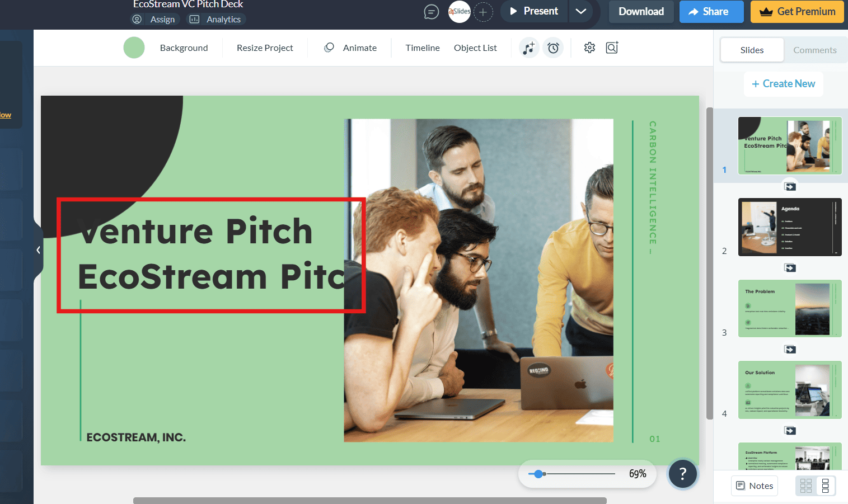Click the 24Slides collaborator avatar
848x504 pixels.
(x=459, y=11)
